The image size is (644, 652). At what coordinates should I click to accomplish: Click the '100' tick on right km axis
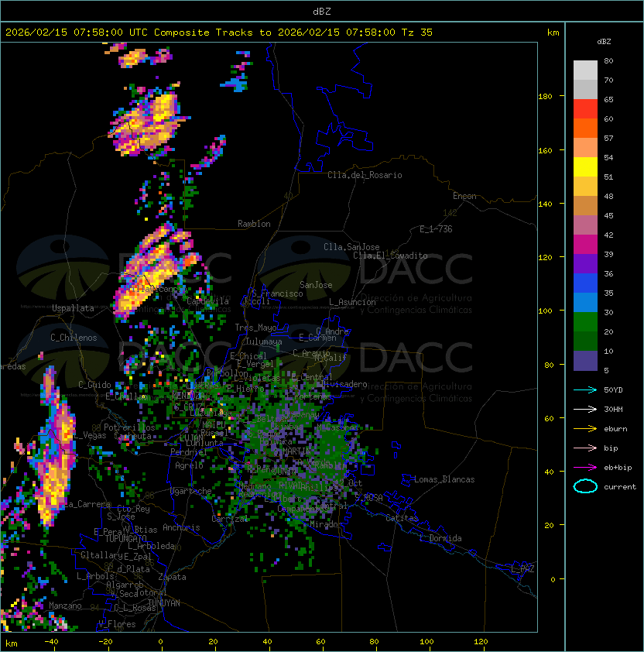[x=545, y=311]
